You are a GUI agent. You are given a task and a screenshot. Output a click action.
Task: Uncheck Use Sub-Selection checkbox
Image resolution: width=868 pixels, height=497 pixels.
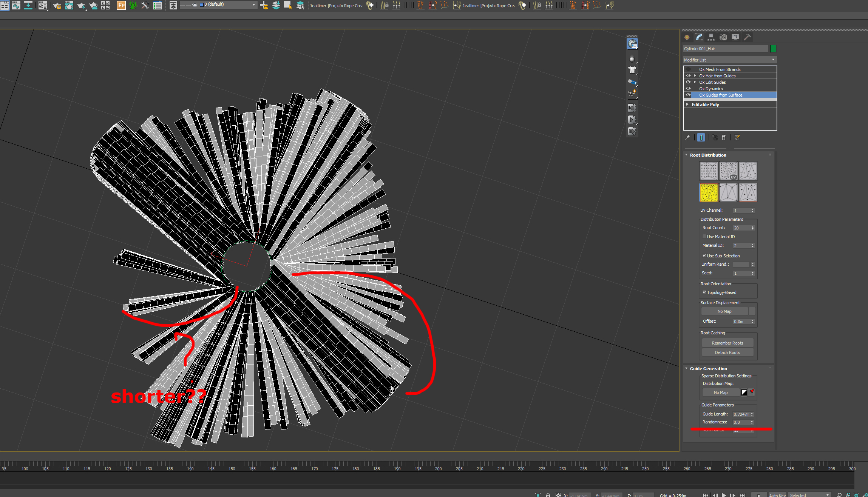point(704,255)
